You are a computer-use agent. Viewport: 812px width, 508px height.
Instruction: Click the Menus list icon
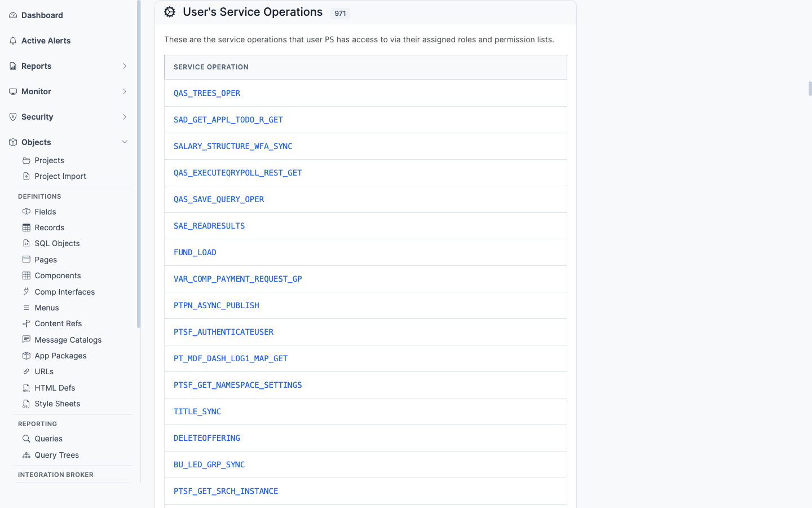tap(27, 308)
